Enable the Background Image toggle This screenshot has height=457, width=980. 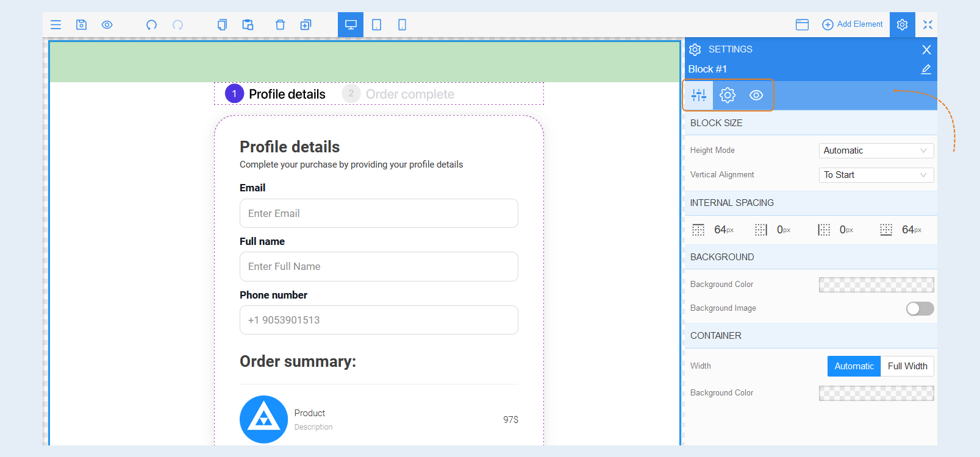click(x=920, y=308)
